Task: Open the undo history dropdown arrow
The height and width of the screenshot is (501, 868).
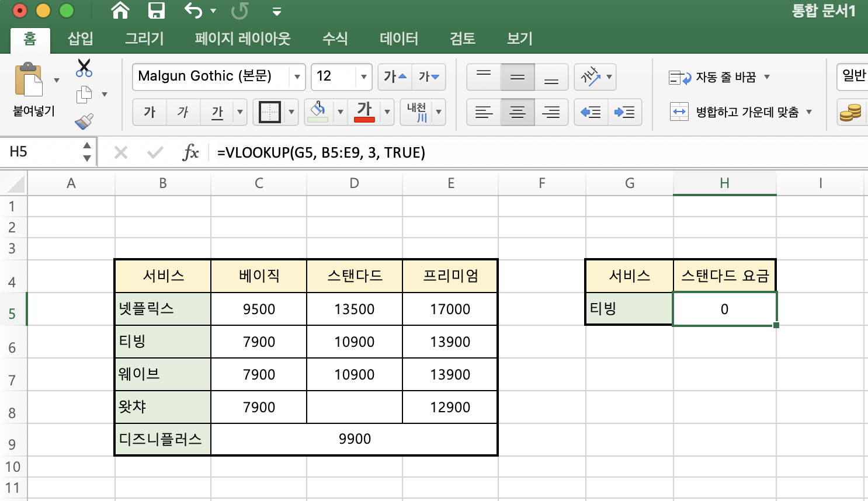Action: click(213, 11)
